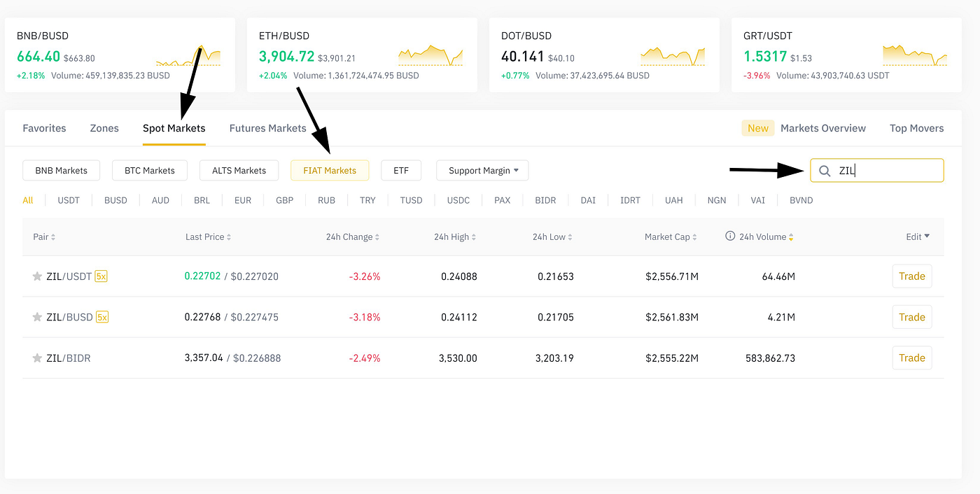Viewport: 980px width, 494px height.
Task: Click the ZIL/BIDR pair name
Action: tap(69, 358)
